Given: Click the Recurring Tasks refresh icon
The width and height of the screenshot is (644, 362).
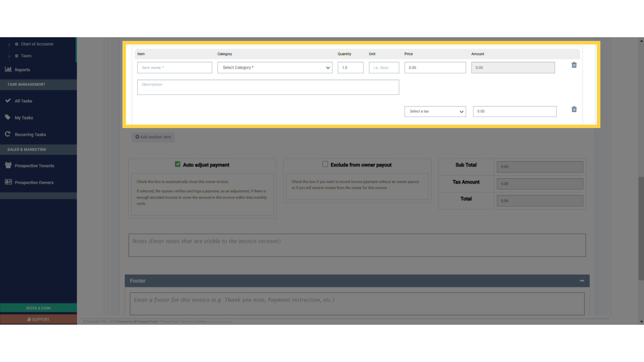Looking at the screenshot, I should (8, 134).
